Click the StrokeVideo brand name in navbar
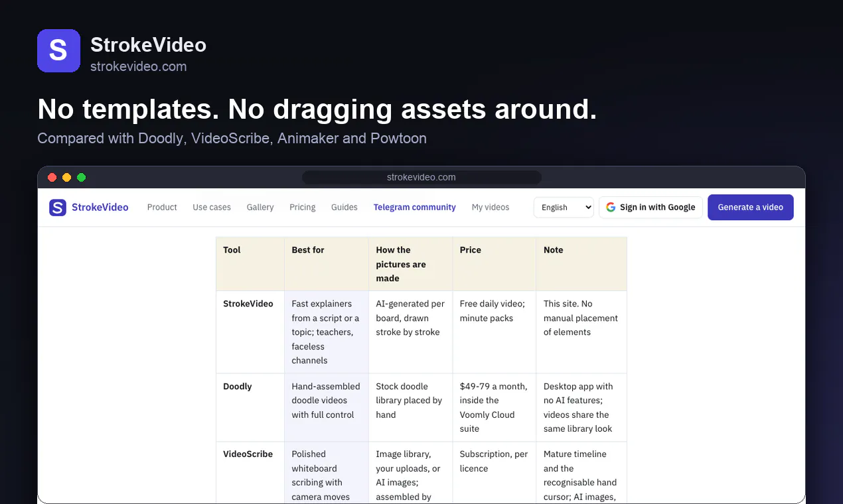Viewport: 843px width, 504px height. tap(100, 208)
